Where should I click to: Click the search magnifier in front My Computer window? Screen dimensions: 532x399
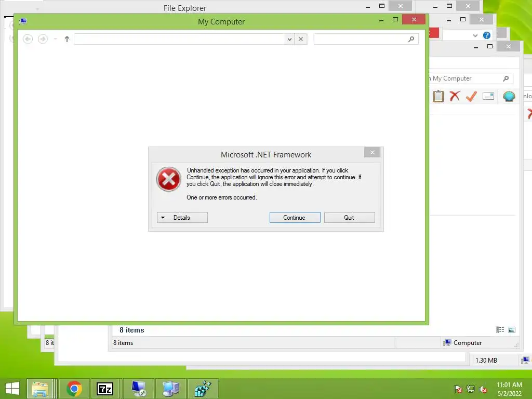[411, 39]
